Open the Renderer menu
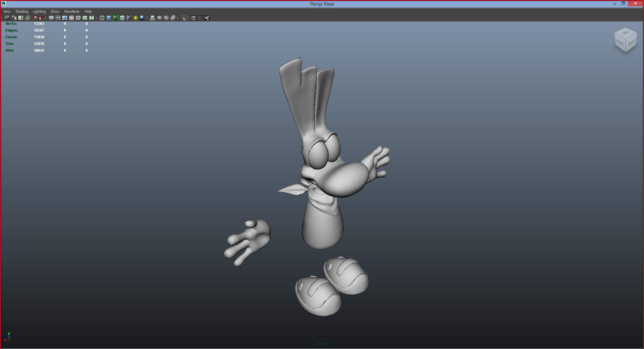This screenshot has height=349, width=644. [x=72, y=11]
